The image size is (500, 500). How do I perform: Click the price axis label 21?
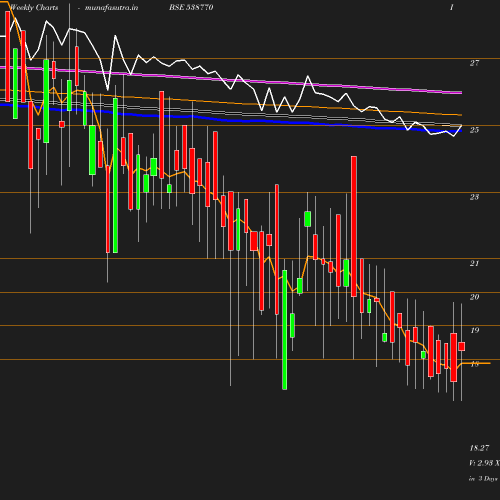click(474, 263)
